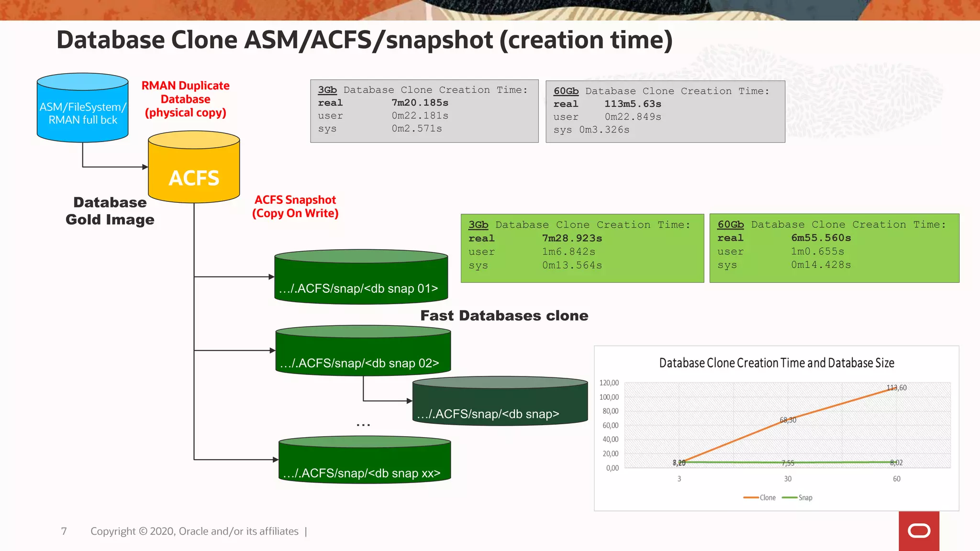980x551 pixels.
Task: Select the gray 3Gb clone creation time box
Action: [x=424, y=111]
